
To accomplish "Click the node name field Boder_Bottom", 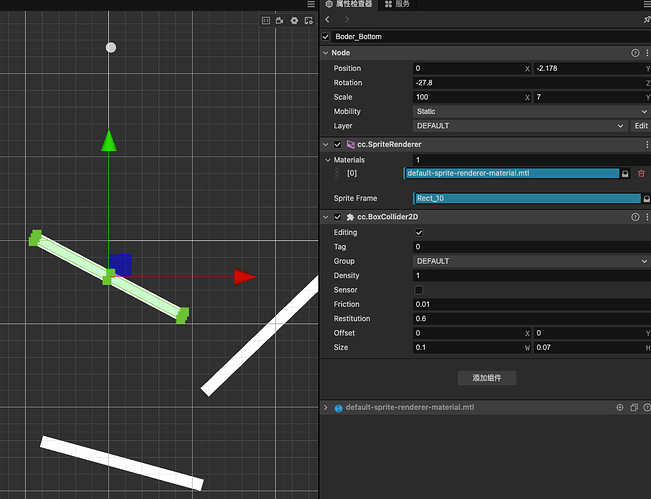I will [x=492, y=37].
